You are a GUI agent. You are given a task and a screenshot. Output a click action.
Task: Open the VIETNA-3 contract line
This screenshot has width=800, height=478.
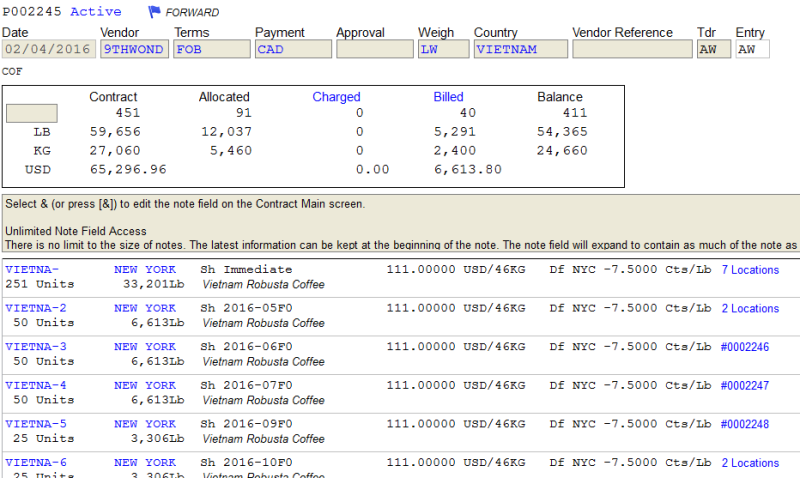(36, 346)
